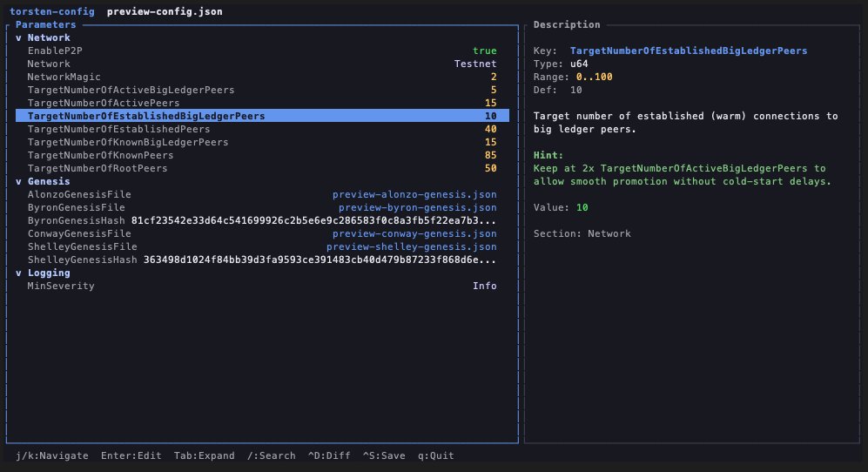Click the Range 0..100 value

594,77
